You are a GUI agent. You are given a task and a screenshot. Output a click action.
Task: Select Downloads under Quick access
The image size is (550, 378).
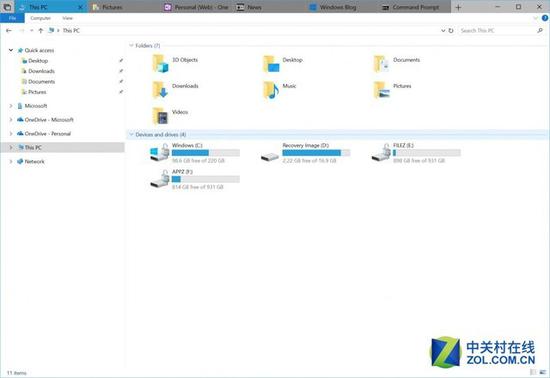[x=41, y=71]
